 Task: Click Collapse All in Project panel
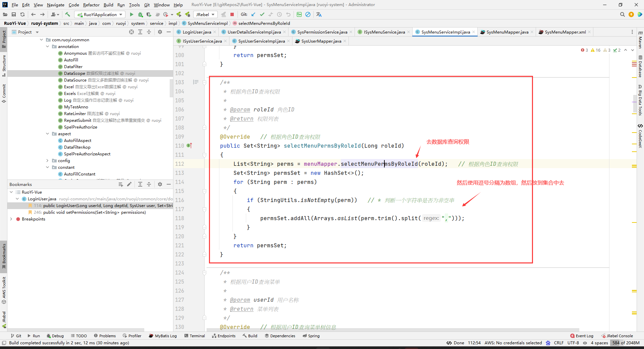[x=149, y=32]
